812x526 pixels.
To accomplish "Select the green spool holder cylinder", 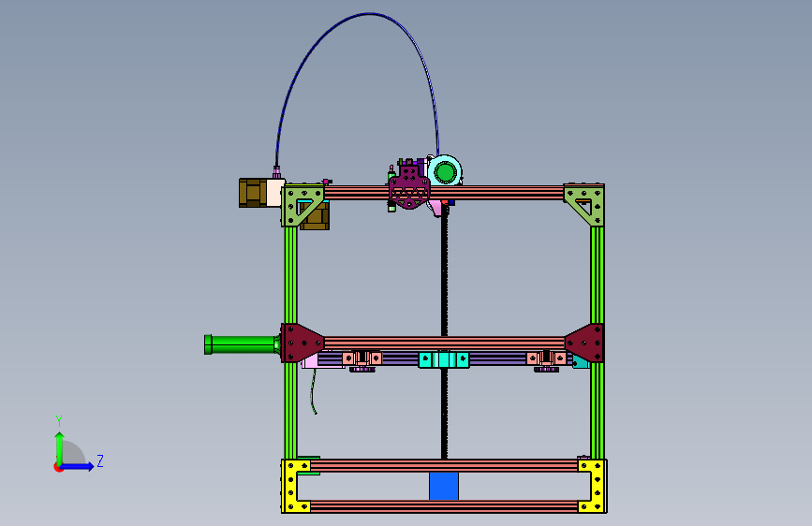I will pos(241,344).
